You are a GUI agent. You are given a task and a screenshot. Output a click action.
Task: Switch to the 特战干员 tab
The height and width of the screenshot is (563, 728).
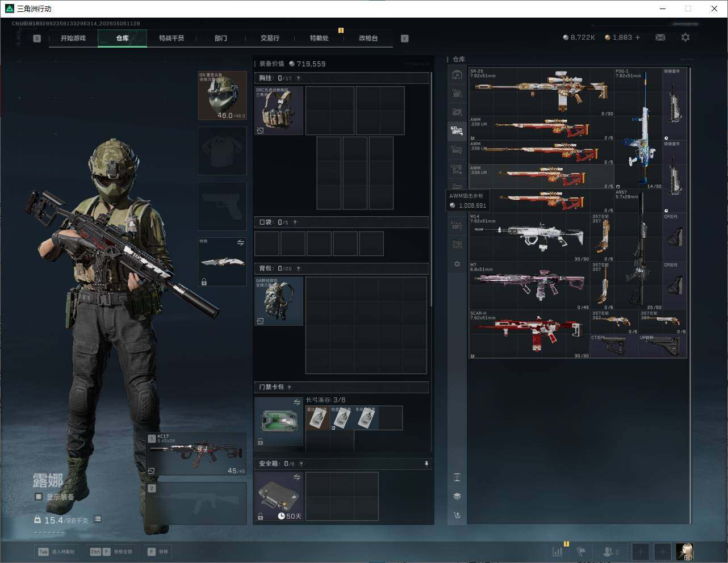(171, 38)
